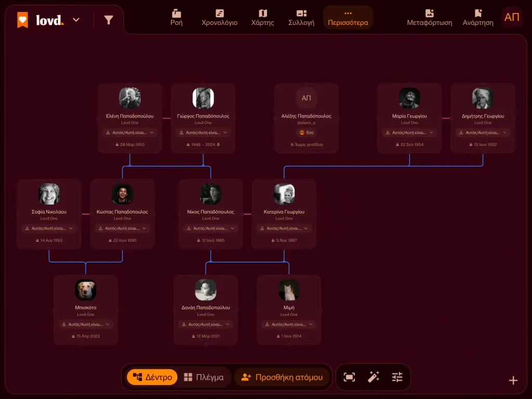
Task: Click the Μεταφόρτωση upload button
Action: [x=430, y=18]
